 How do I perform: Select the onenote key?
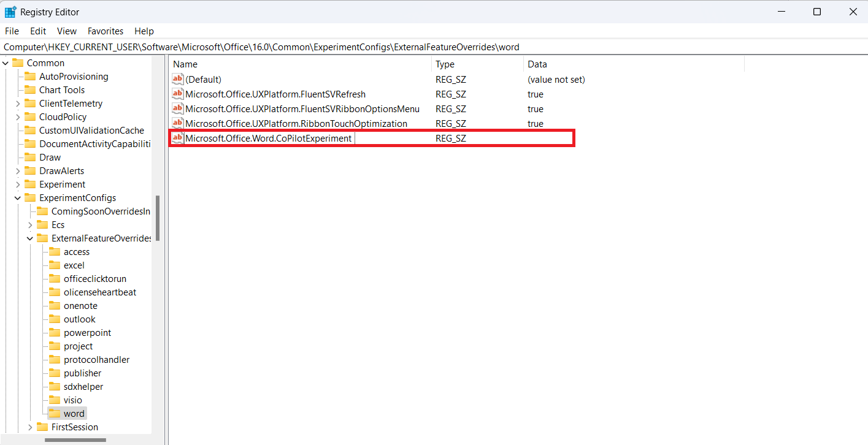(80, 305)
